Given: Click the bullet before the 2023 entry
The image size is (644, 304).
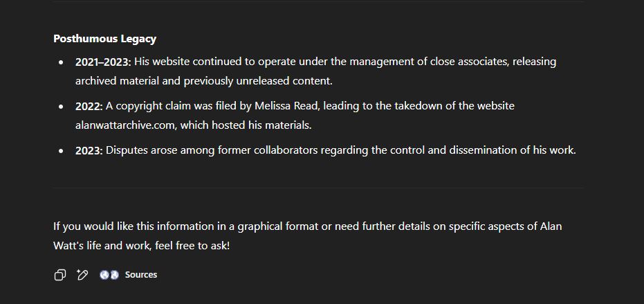Looking at the screenshot, I should click(61, 151).
